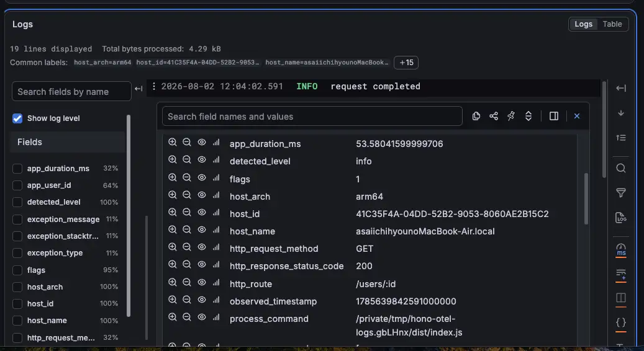Collapse the fields sidebar arrow
The height and width of the screenshot is (351, 644).
[x=138, y=89]
